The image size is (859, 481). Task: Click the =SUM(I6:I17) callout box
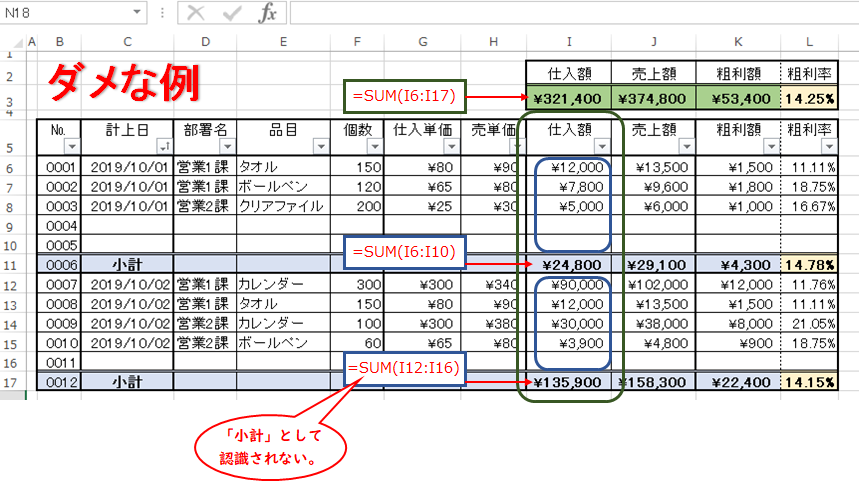[403, 97]
